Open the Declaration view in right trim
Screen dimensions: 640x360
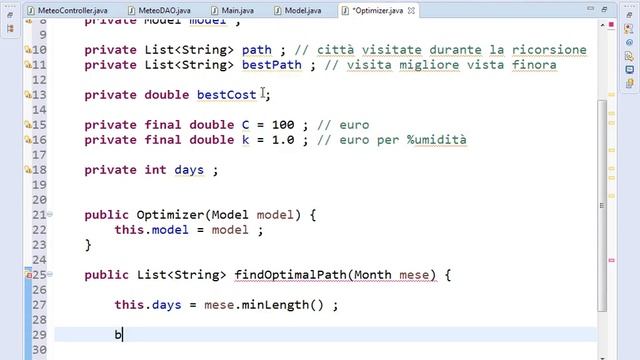pos(629,56)
